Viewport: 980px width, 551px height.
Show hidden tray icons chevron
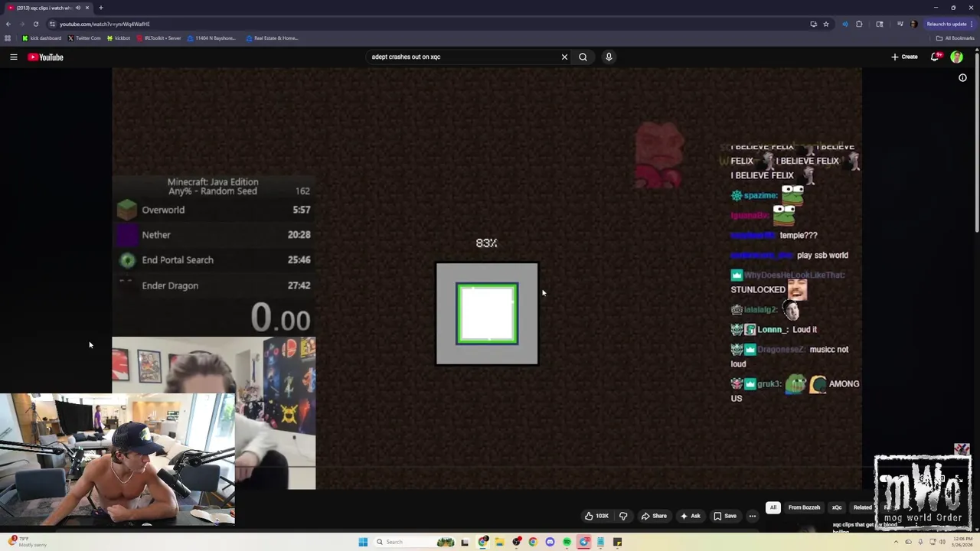pyautogui.click(x=896, y=542)
